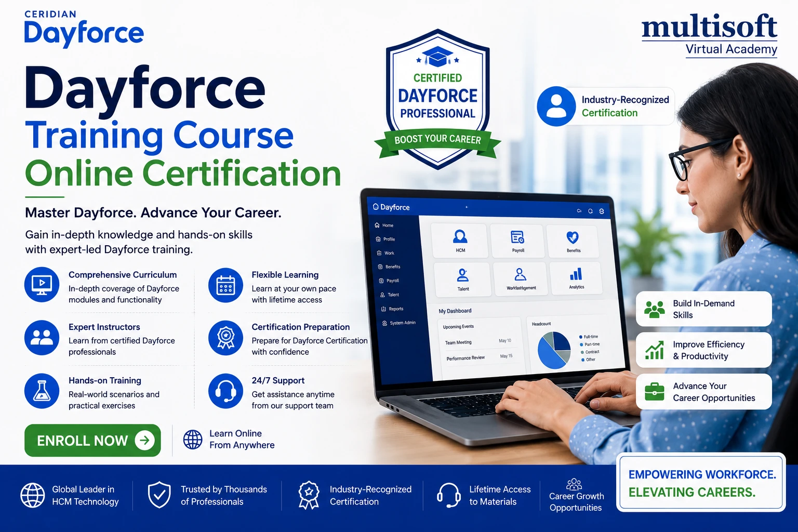Click the 24/7 Support headset icon
Screen dimensions: 798x532
pyautogui.click(x=225, y=391)
